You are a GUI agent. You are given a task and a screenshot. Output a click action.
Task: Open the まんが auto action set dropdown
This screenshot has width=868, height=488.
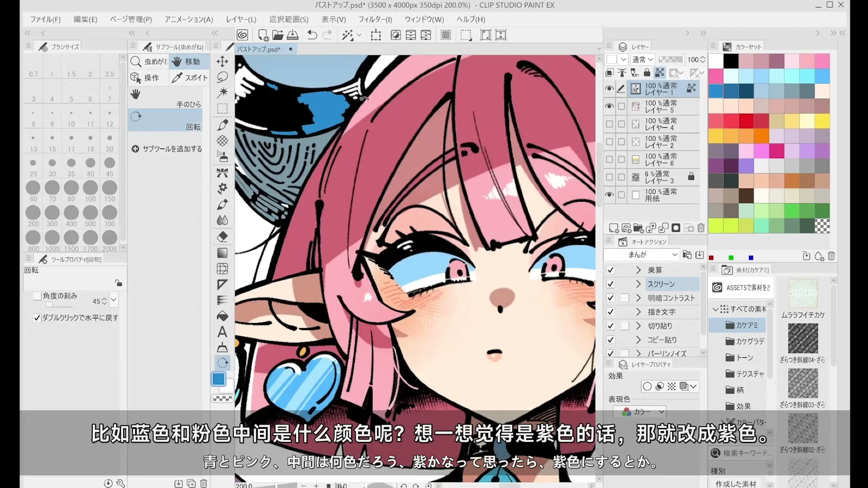642,254
